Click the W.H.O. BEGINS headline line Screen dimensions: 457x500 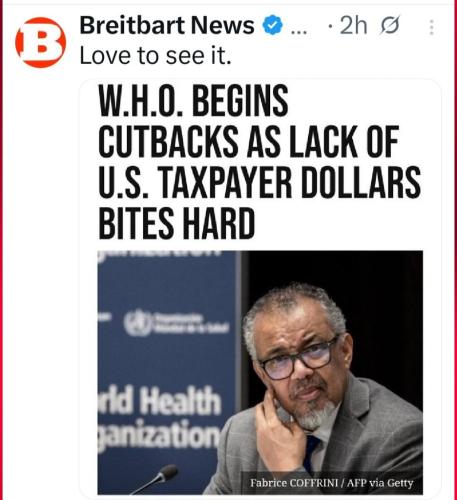point(193,100)
